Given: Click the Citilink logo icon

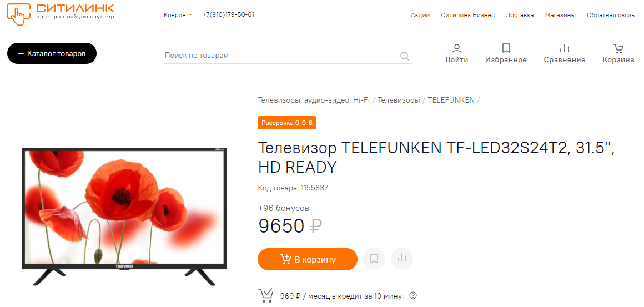Looking at the screenshot, I should point(19,14).
